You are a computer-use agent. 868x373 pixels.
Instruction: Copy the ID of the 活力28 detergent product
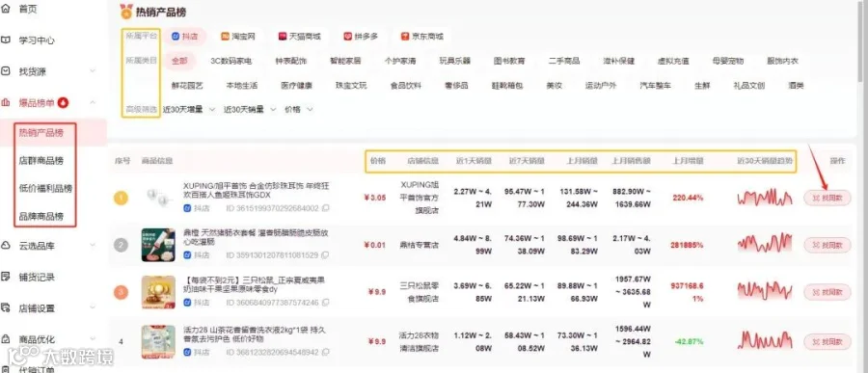(326, 352)
